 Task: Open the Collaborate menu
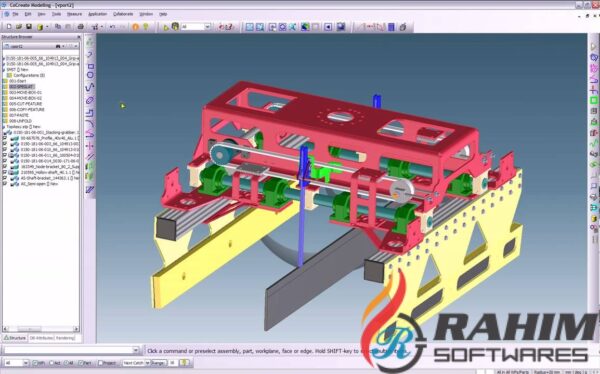[123, 14]
